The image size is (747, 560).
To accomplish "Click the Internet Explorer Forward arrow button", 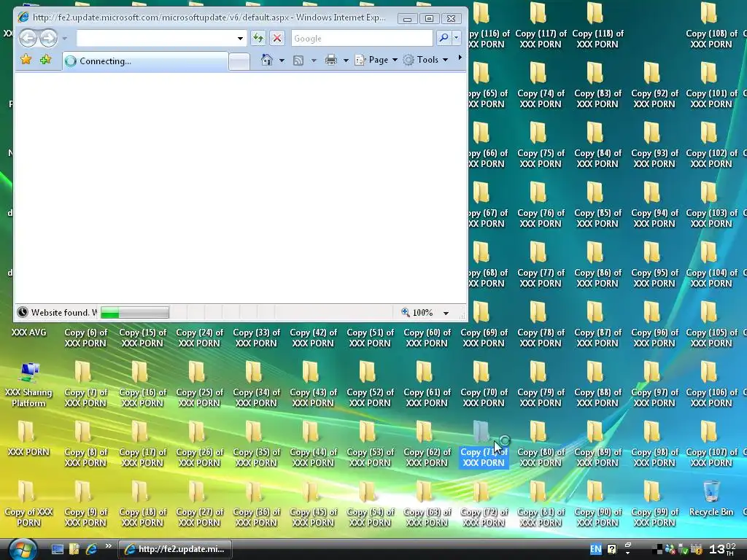I will (x=48, y=38).
